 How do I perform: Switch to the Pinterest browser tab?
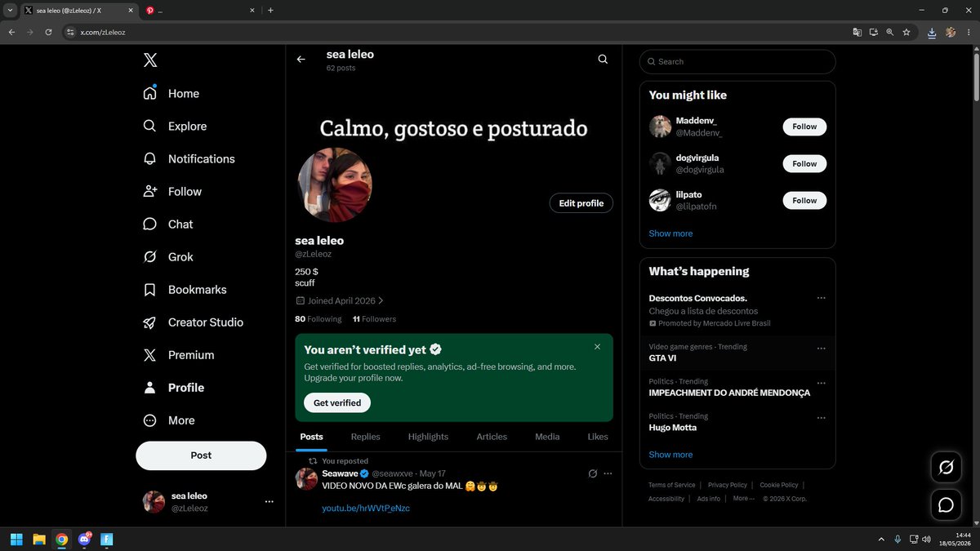[x=200, y=11]
